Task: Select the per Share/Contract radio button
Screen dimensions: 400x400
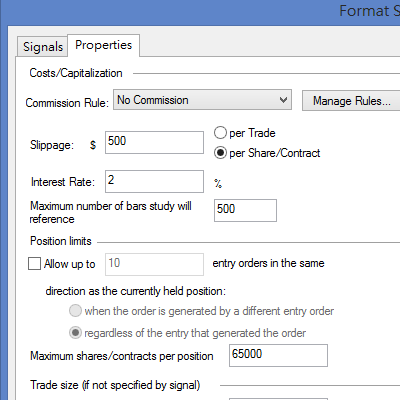Action: click(220, 153)
